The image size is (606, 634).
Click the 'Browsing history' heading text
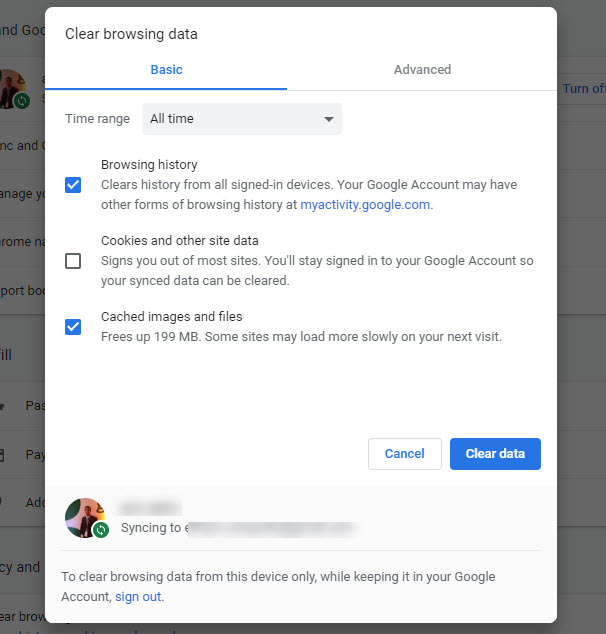149,165
